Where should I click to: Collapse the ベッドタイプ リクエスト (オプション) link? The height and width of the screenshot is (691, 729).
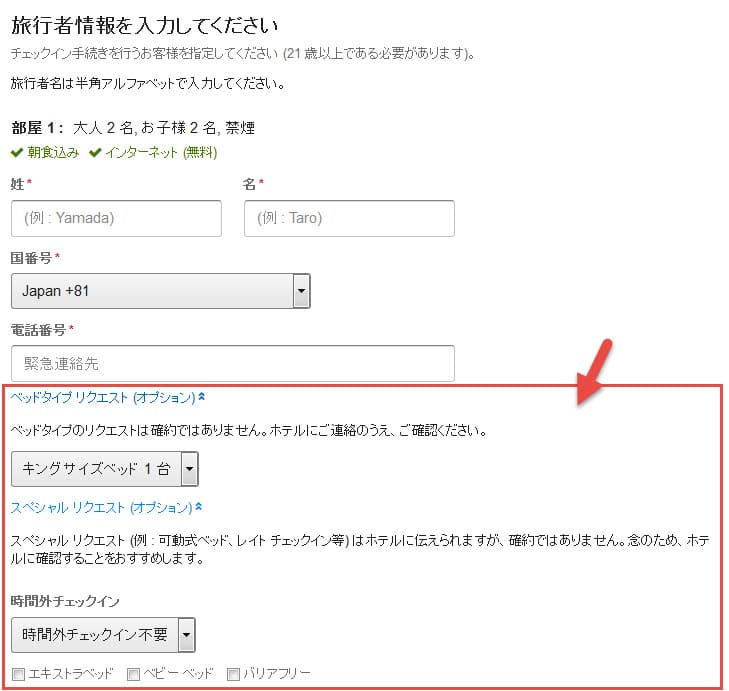(103, 398)
